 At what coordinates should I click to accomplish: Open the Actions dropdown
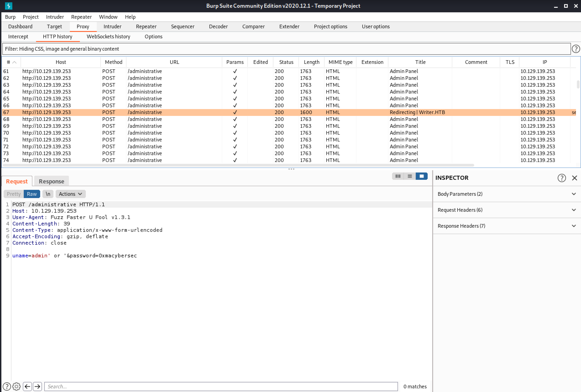(71, 194)
